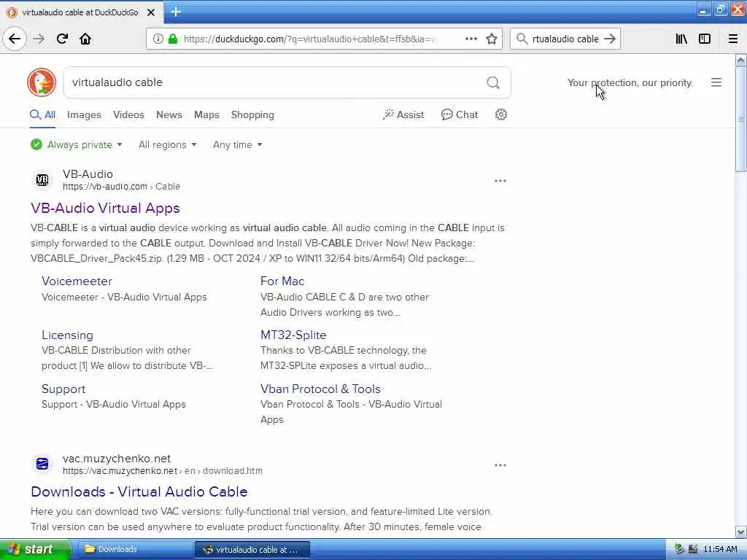This screenshot has height=560, width=747.
Task: Click the vac.muzychenko.net site favicon
Action: 42,464
